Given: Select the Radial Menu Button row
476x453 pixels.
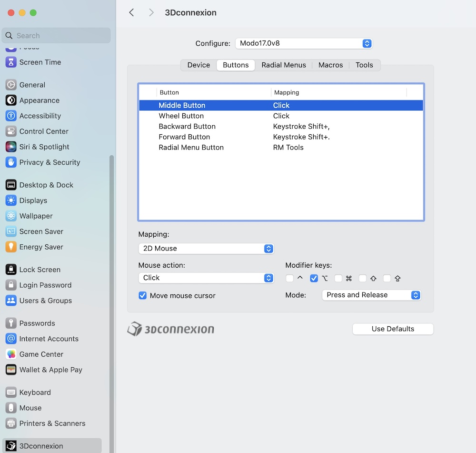Looking at the screenshot, I should point(281,147).
